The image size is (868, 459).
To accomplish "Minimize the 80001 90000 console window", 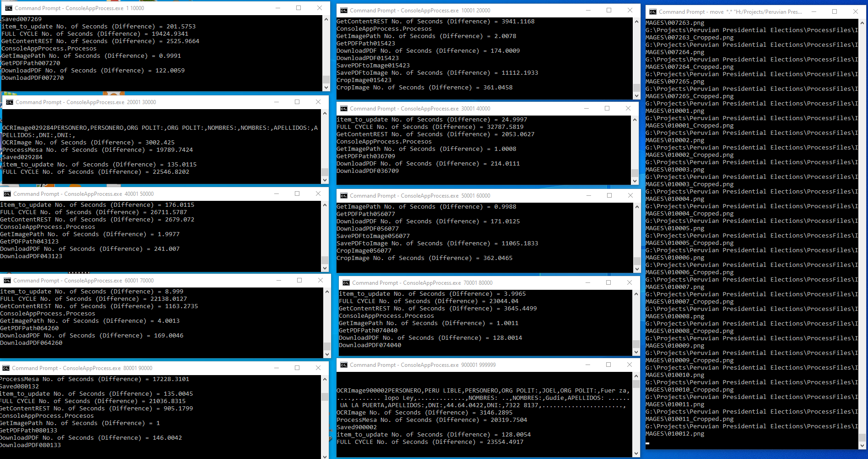I will pos(276,368).
